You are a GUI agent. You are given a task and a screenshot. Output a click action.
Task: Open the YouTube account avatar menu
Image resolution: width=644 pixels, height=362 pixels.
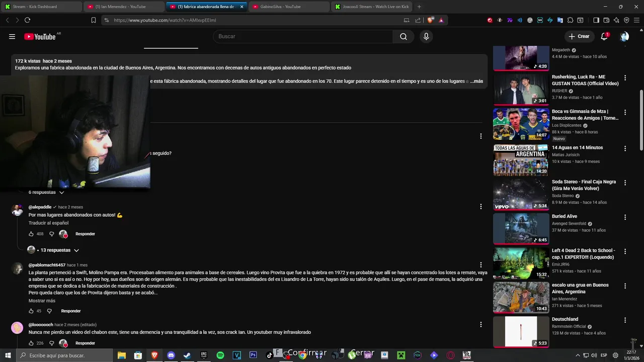point(624,36)
